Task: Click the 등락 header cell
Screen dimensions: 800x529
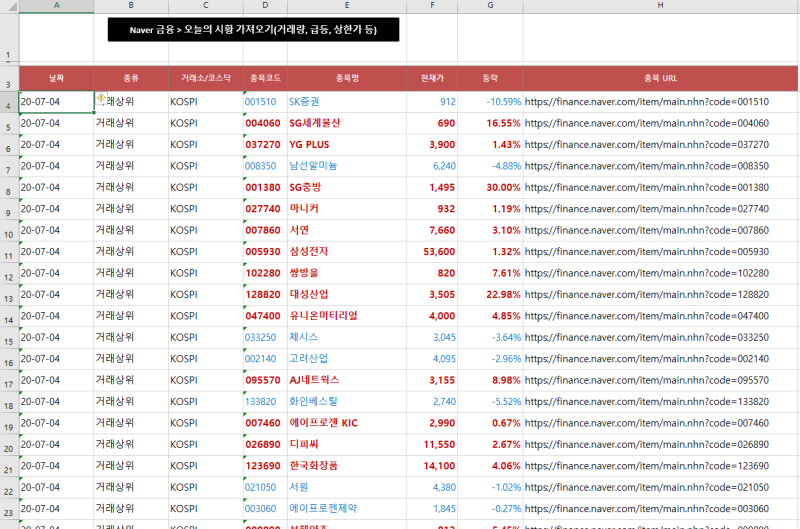Action: [490, 77]
